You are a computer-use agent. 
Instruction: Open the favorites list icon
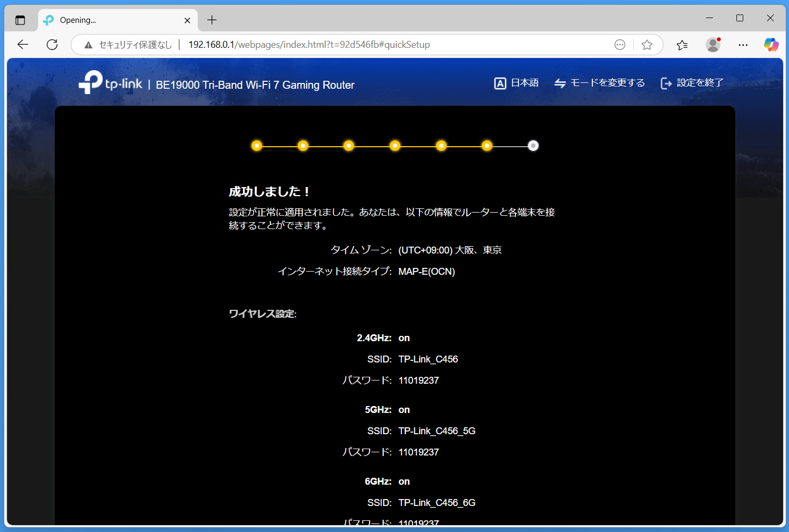[x=682, y=45]
